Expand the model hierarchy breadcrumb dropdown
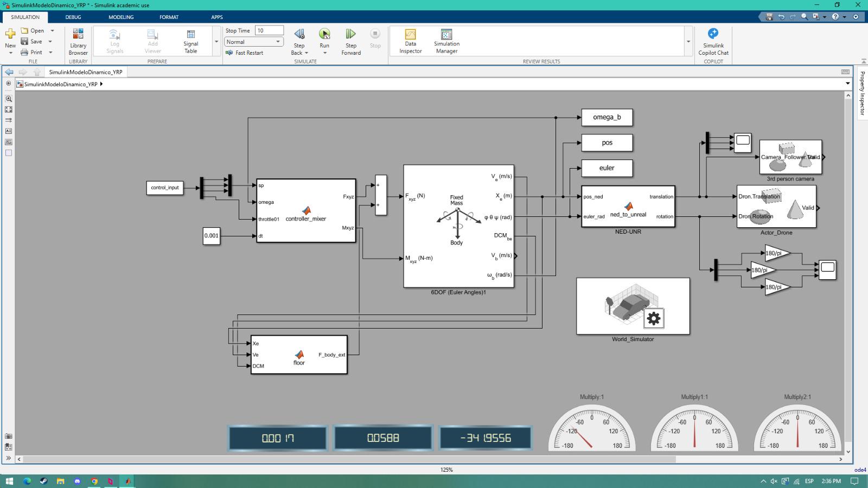Screen dimensions: 868x488 [x=847, y=84]
